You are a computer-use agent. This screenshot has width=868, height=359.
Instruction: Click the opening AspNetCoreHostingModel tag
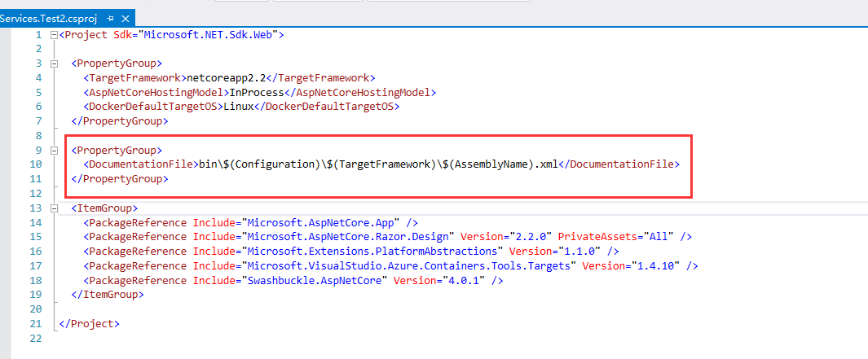point(156,92)
